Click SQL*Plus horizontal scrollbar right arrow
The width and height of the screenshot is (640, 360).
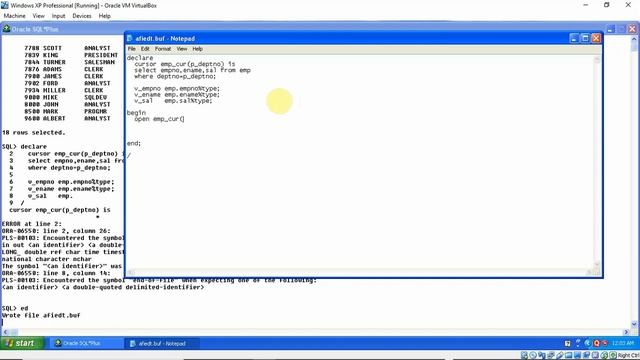point(627,332)
